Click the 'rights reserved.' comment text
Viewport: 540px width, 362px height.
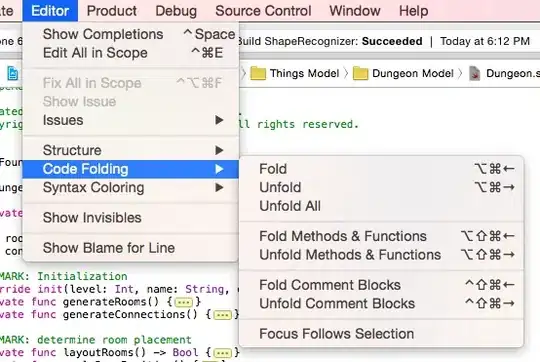308,124
